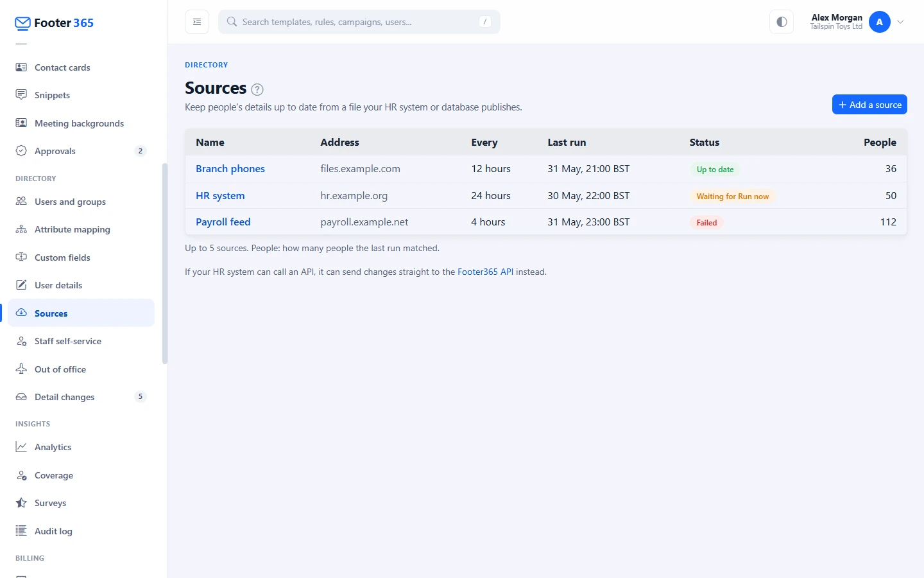The height and width of the screenshot is (578, 924).
Task: Click the Staff self-service icon
Action: pos(21,341)
